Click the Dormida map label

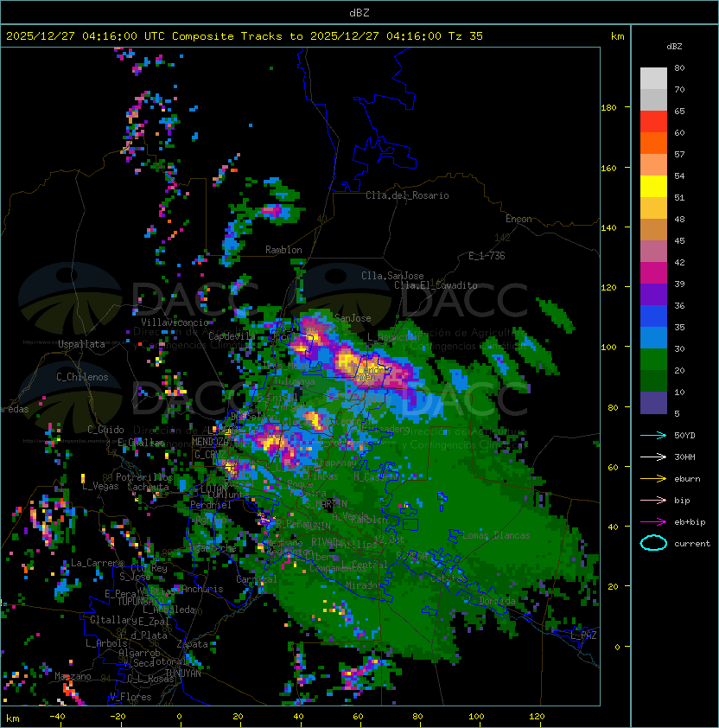click(x=497, y=601)
